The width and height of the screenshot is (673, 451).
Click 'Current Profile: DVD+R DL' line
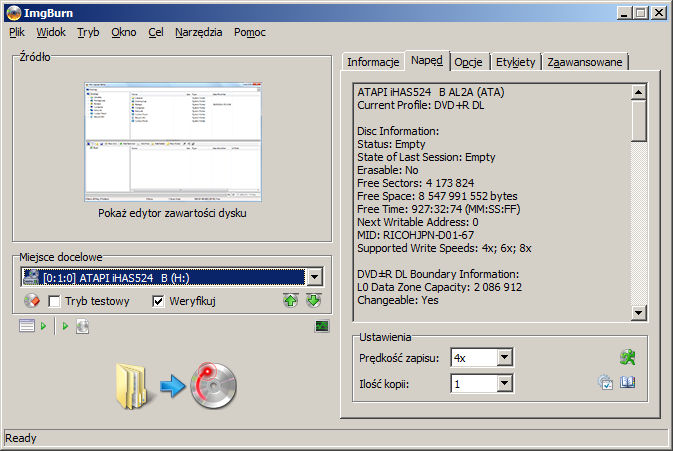421,105
